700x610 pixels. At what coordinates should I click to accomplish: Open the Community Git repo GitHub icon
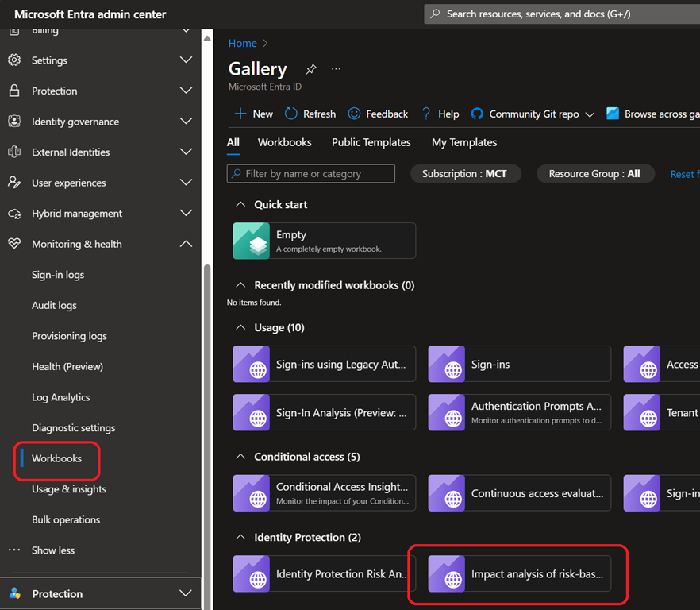pos(477,114)
